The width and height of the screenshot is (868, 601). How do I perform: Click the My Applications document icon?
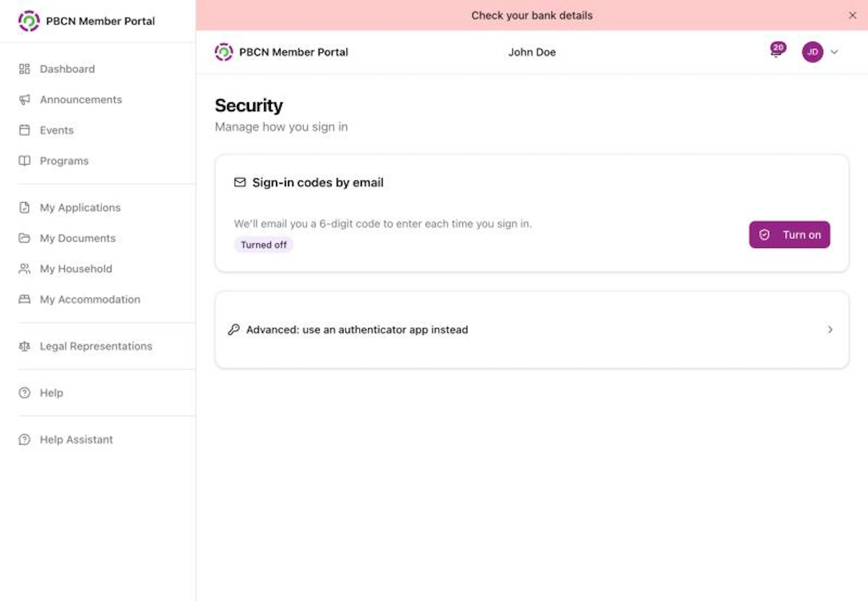[x=24, y=207]
